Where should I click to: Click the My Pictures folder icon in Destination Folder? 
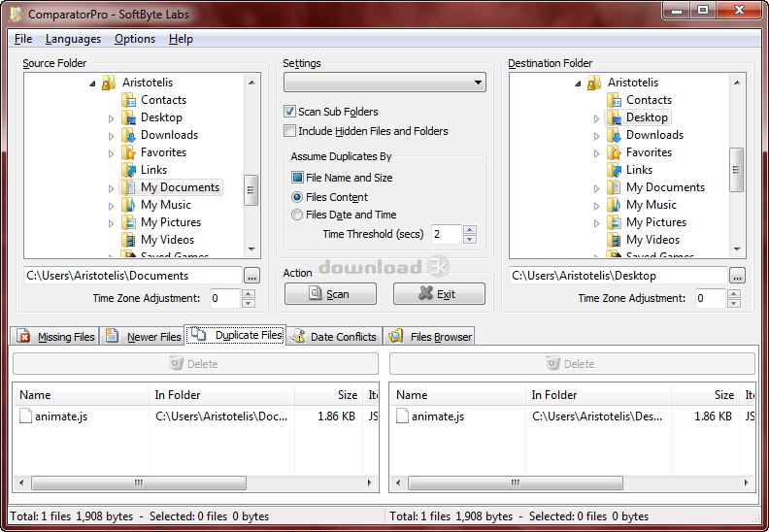pos(614,222)
